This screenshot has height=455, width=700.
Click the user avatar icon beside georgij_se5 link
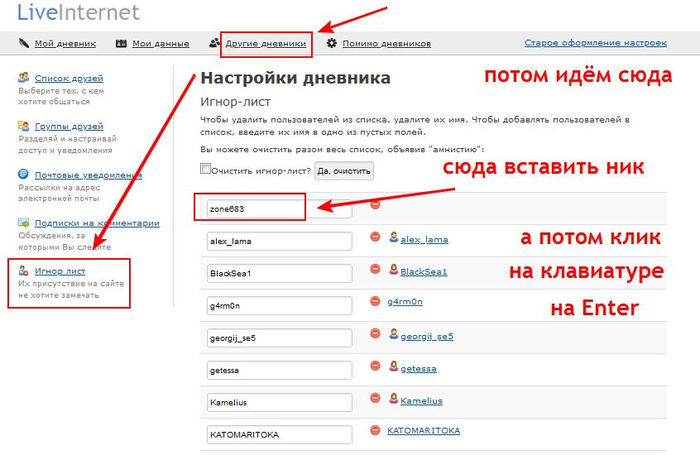[x=393, y=334]
